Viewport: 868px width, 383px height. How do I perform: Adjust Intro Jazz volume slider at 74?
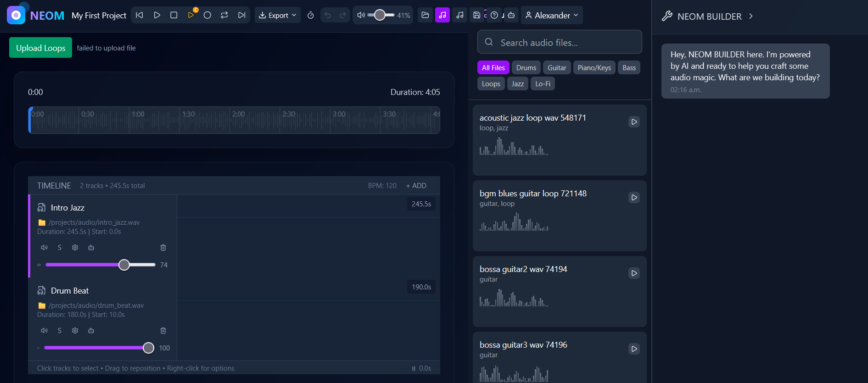pos(101,265)
